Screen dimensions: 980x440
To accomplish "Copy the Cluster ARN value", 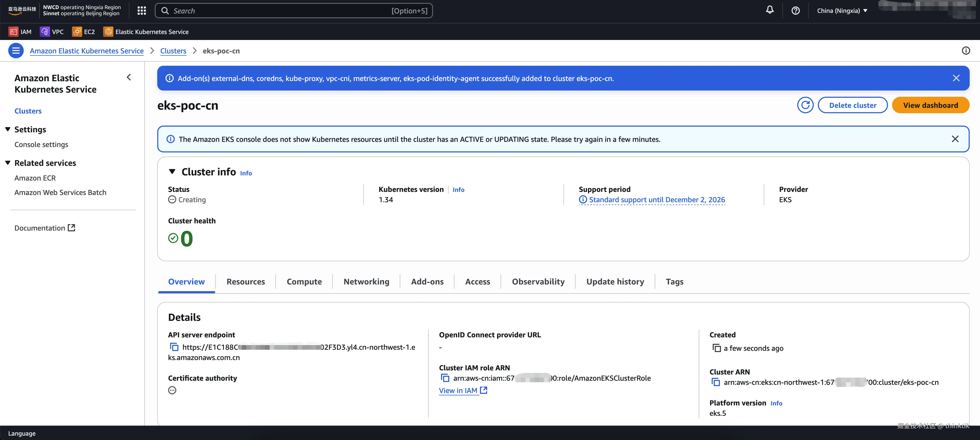I will pyautogui.click(x=716, y=382).
